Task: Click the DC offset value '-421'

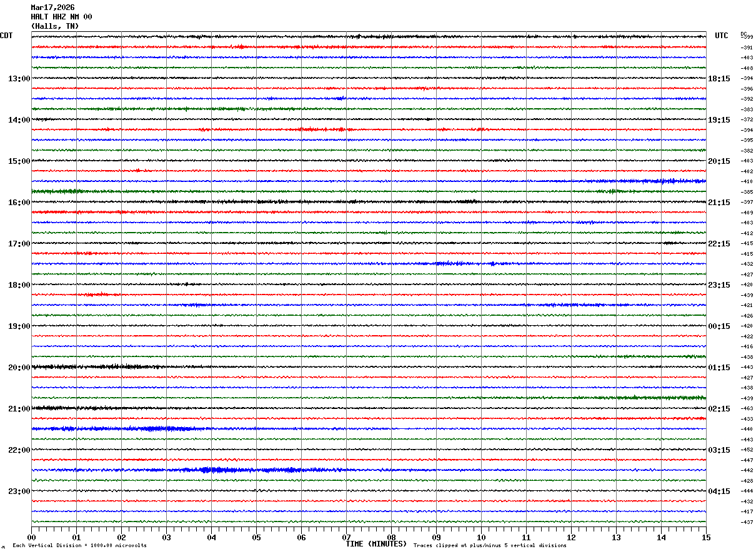Action: click(747, 305)
